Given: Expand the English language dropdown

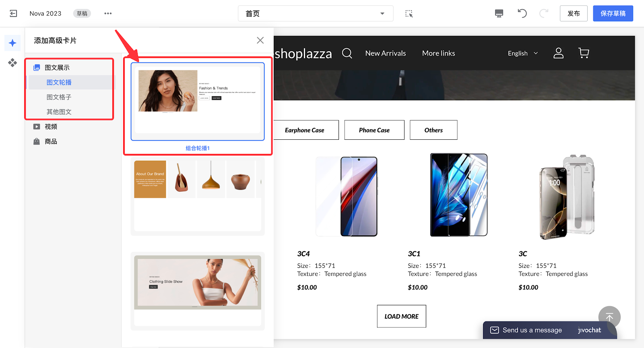Looking at the screenshot, I should pyautogui.click(x=522, y=53).
